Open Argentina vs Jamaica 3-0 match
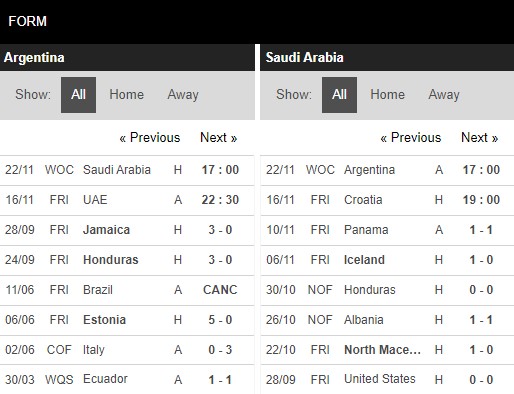 pyautogui.click(x=127, y=230)
